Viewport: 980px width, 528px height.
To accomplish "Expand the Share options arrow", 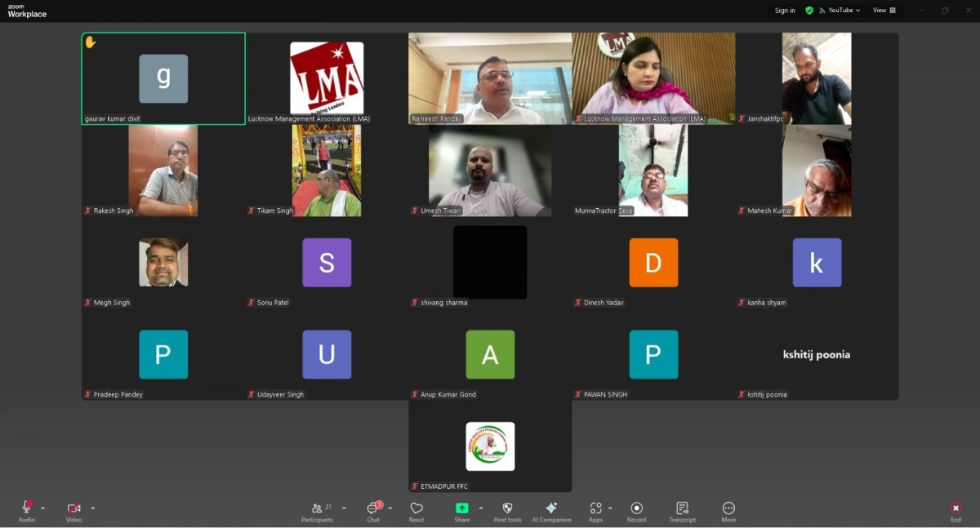I will [x=480, y=508].
